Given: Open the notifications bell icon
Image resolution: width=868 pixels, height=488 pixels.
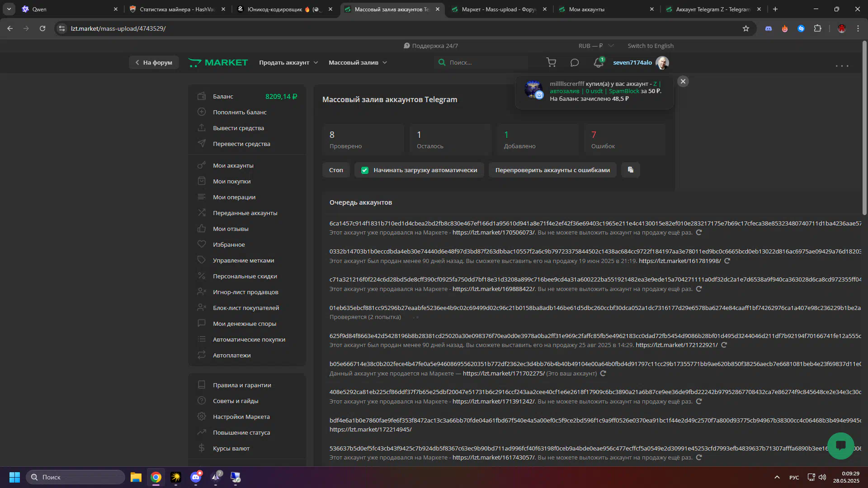Looking at the screenshot, I should coord(599,62).
